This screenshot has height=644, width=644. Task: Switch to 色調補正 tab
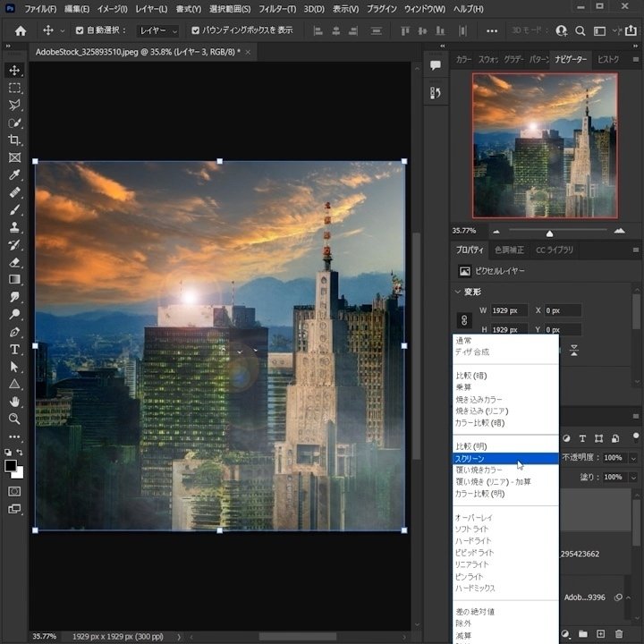[509, 250]
